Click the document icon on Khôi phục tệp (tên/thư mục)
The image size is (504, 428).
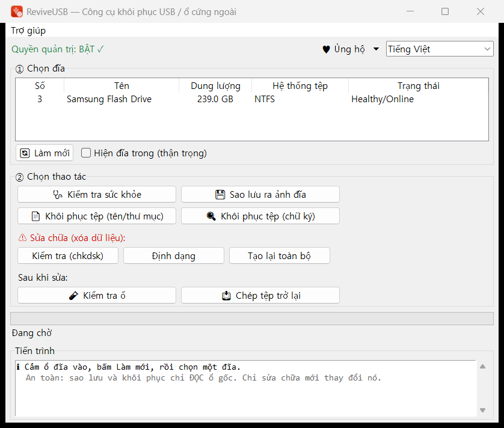(35, 216)
